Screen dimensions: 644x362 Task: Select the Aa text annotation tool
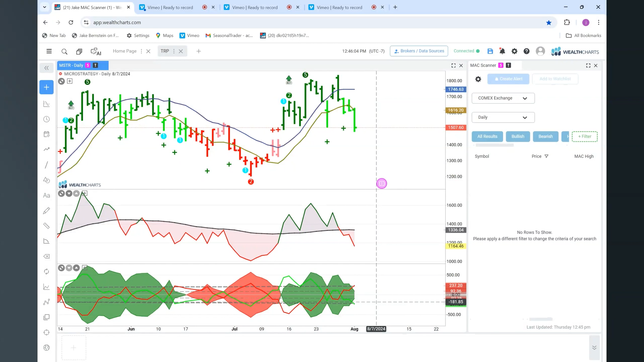(x=47, y=195)
